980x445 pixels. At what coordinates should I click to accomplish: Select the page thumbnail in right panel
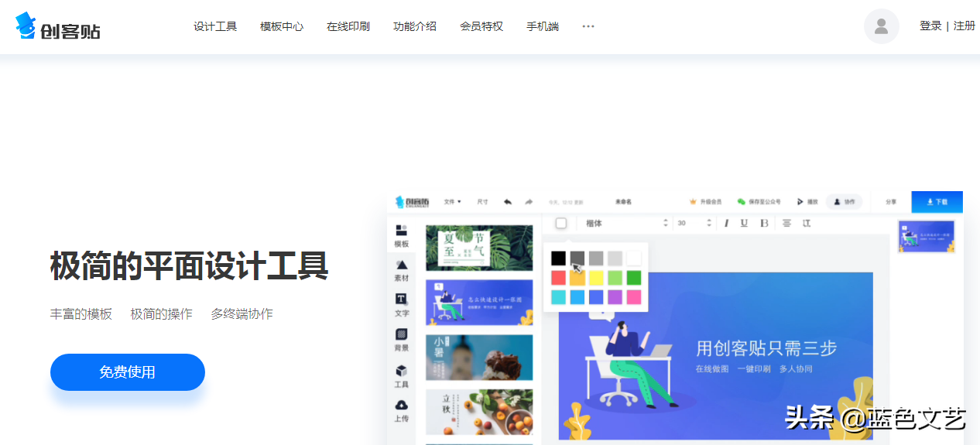[926, 237]
